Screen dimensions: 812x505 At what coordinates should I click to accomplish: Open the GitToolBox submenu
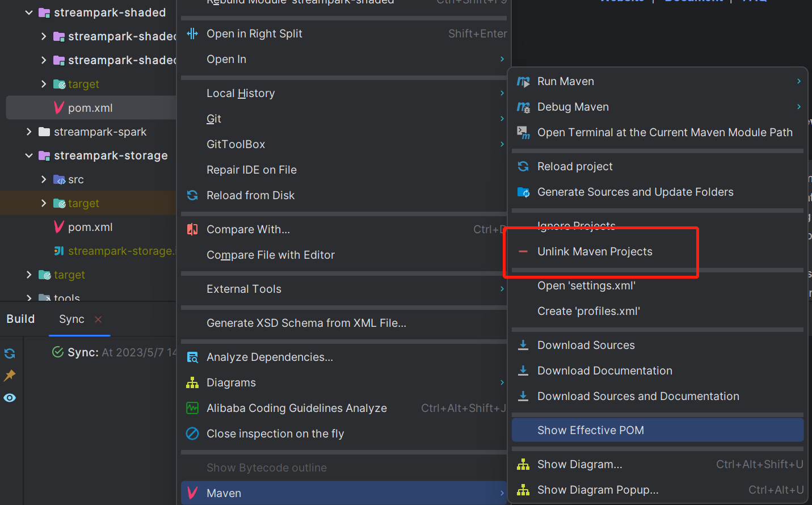pos(344,144)
